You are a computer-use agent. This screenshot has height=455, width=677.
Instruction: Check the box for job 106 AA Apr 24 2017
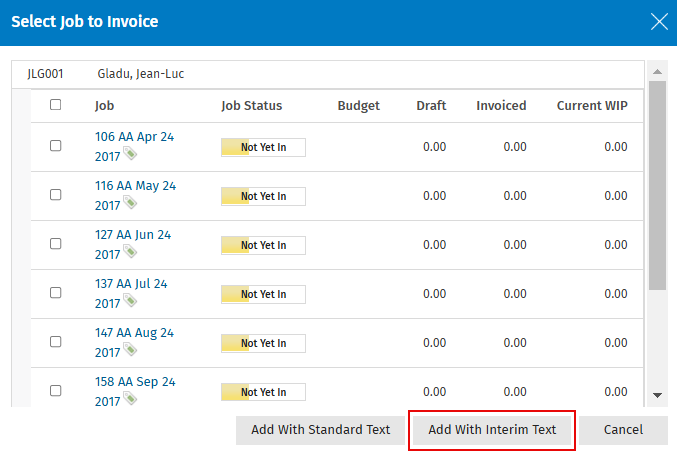(55, 146)
